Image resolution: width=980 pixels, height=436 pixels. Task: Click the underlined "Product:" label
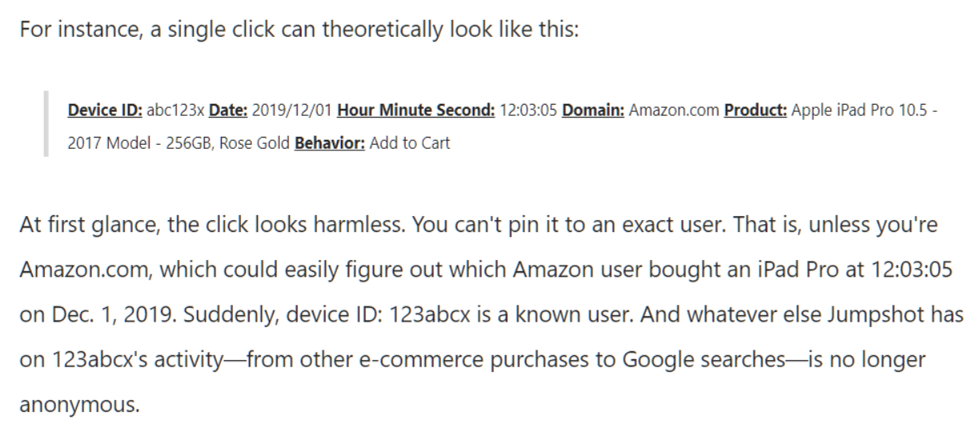[x=755, y=110]
